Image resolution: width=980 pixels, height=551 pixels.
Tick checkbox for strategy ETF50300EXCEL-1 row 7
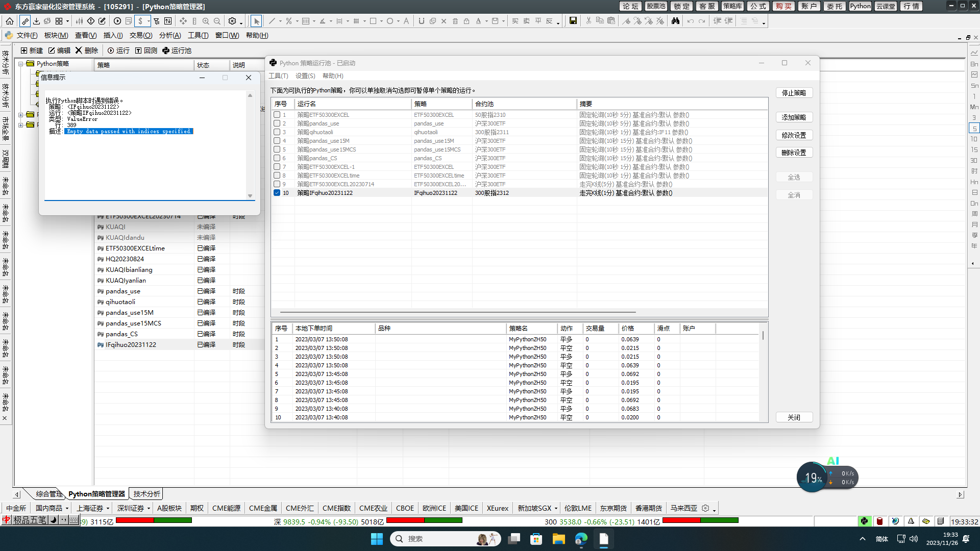point(277,167)
